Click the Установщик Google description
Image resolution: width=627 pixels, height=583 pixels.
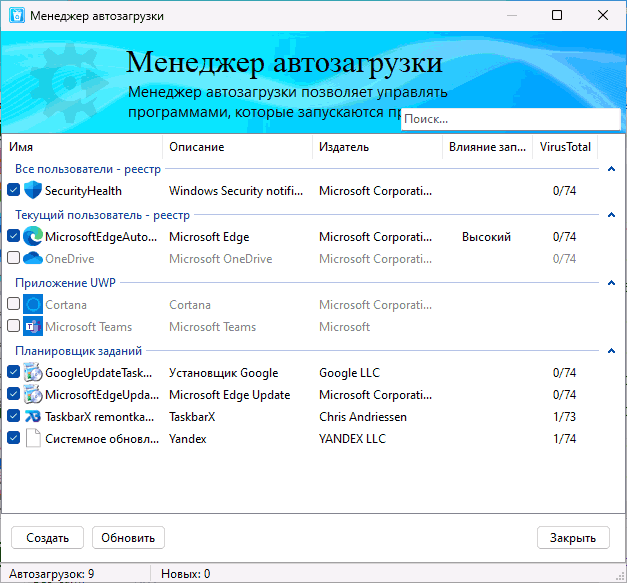[224, 373]
